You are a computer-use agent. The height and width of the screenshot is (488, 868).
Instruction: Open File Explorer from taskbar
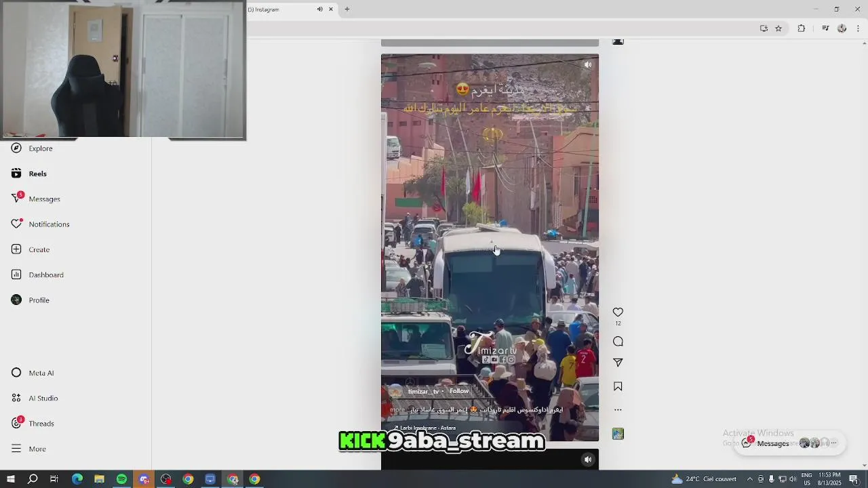coord(99,479)
